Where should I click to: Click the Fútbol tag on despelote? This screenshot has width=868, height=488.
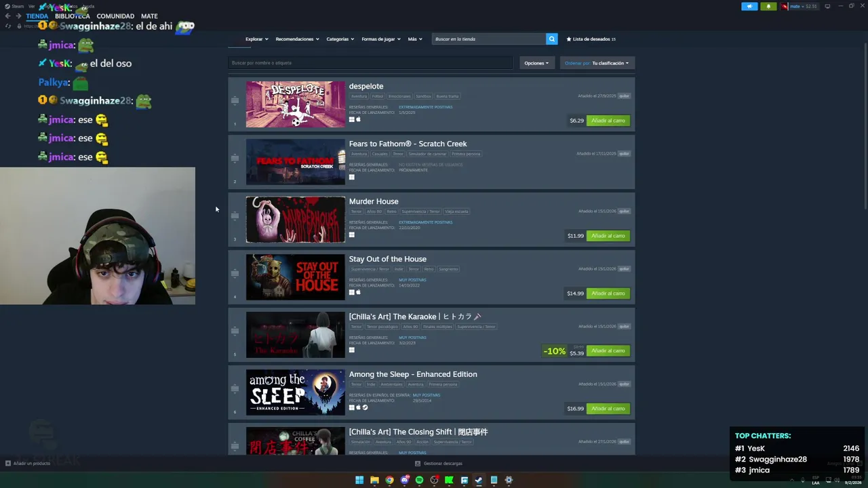[x=378, y=96]
